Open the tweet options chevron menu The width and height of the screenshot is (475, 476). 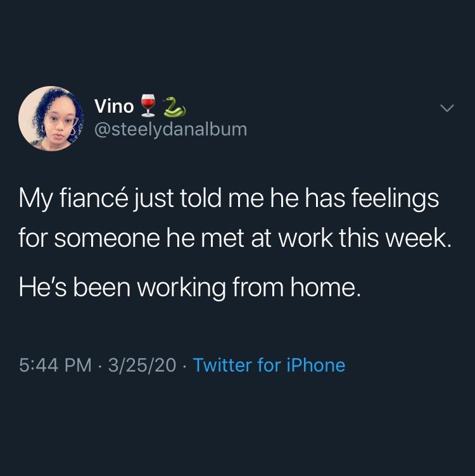(447, 109)
